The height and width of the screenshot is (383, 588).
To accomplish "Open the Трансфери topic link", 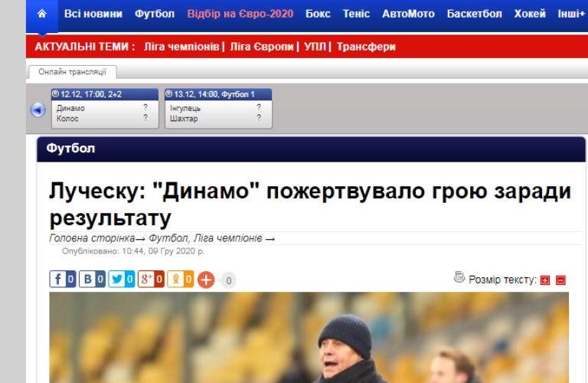I will [x=366, y=47].
